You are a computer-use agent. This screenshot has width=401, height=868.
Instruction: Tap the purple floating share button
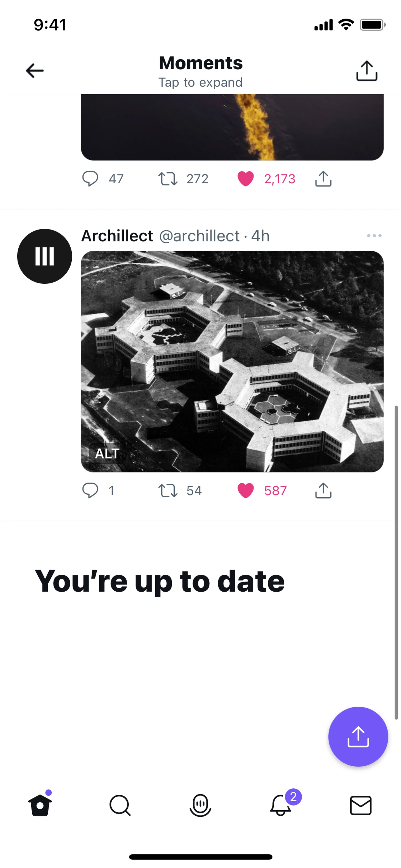[358, 736]
